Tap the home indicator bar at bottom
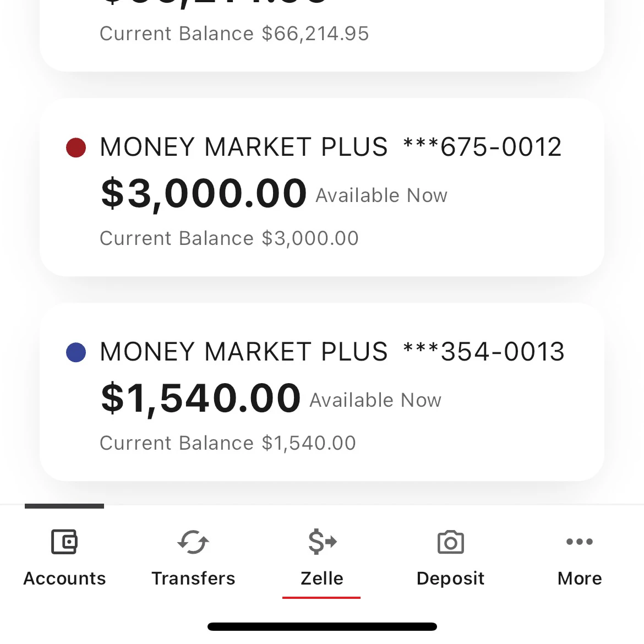The width and height of the screenshot is (644, 644). [321, 626]
